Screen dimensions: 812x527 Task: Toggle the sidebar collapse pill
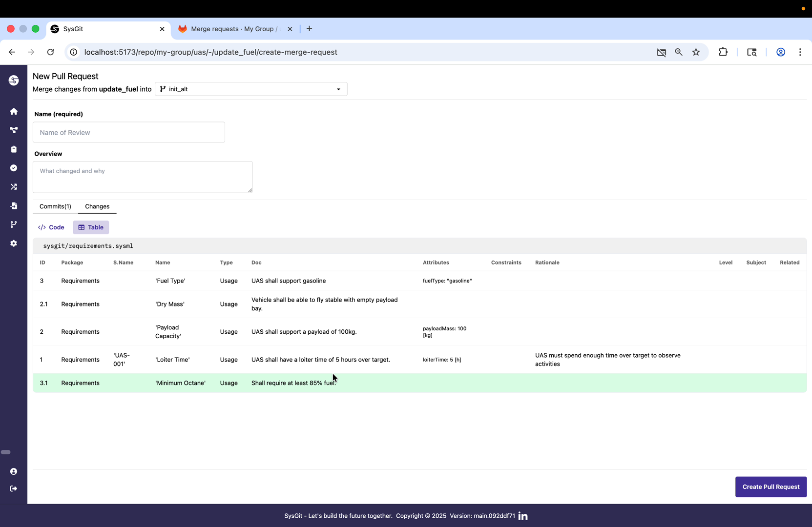tap(6, 452)
